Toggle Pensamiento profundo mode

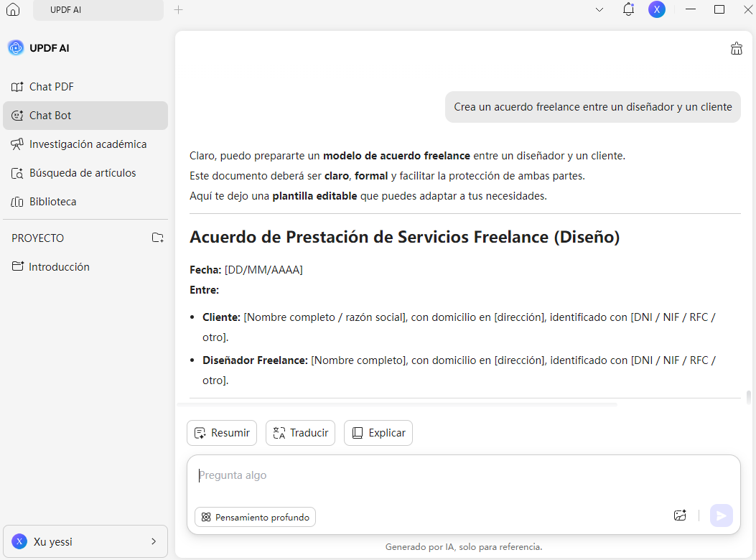[255, 517]
